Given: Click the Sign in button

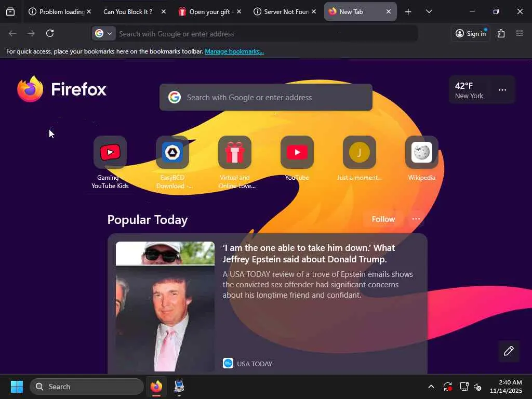Looking at the screenshot, I should (471, 34).
